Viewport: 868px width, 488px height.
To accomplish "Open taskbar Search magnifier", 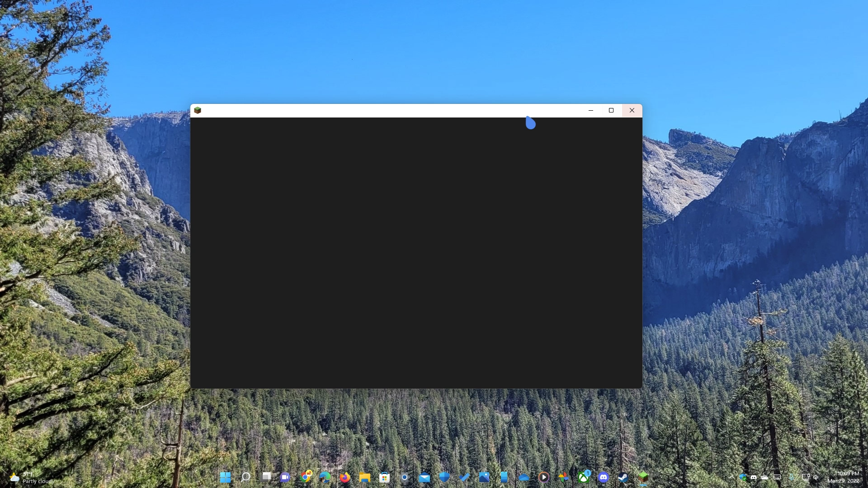I will point(245,477).
